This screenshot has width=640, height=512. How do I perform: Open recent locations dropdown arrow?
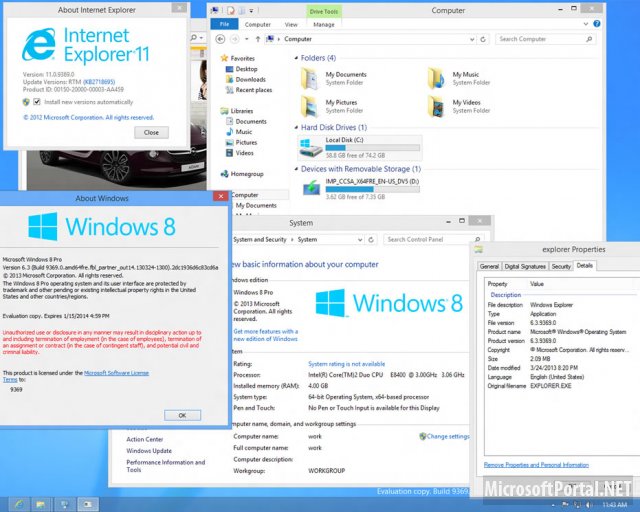coord(247,39)
